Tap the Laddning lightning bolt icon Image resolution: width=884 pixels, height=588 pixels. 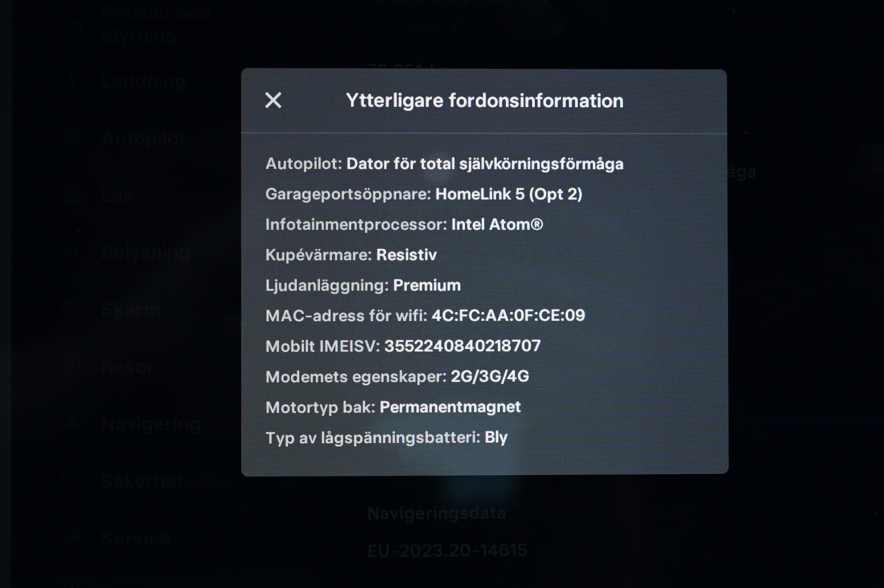pyautogui.click(x=73, y=81)
